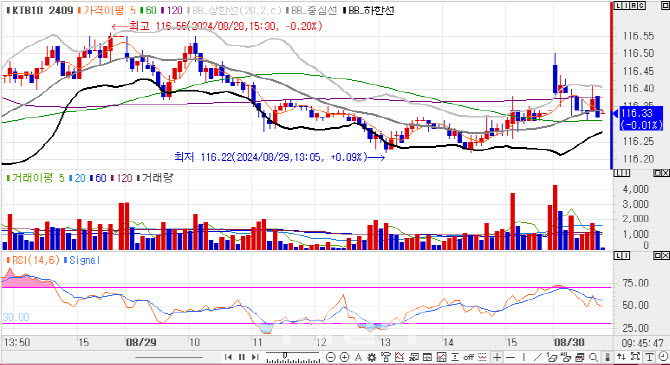Image resolution: width=670 pixels, height=365 pixels.
Task: Open the clock time settings icon
Action: click(x=663, y=356)
